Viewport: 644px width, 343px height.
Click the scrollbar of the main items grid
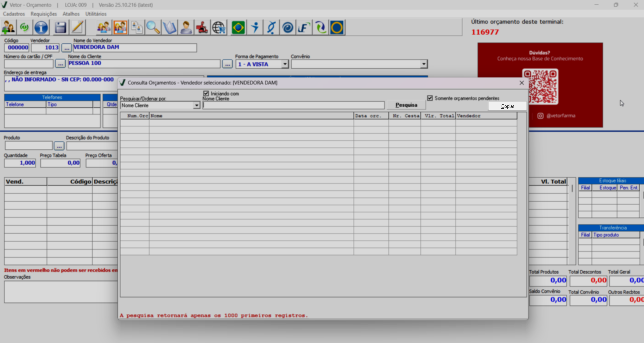click(572, 221)
